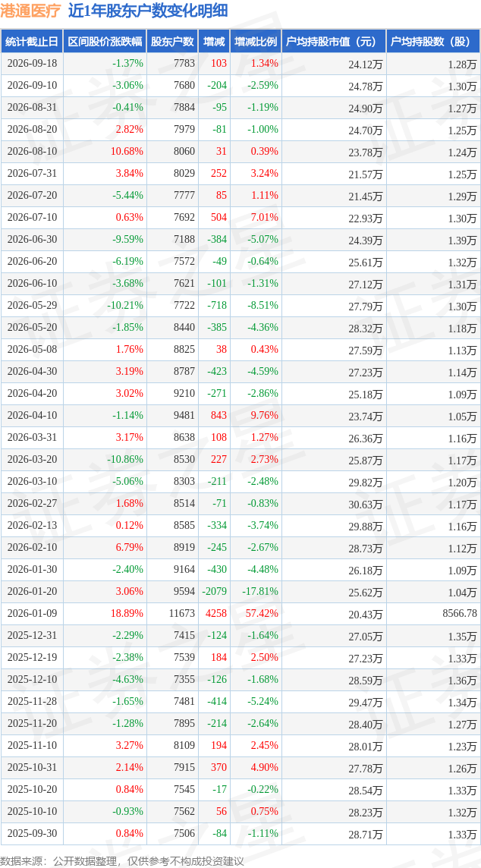Select the 30.63万 holding value cell
481x868 pixels.
click(x=366, y=505)
